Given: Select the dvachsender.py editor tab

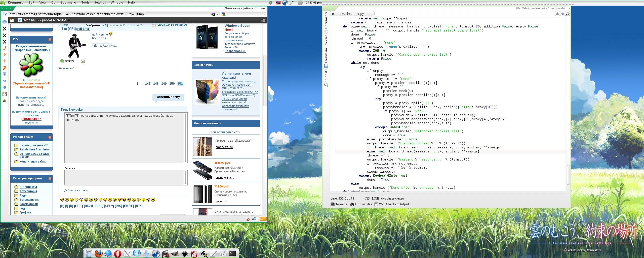Looking at the screenshot, I should tap(352, 14).
